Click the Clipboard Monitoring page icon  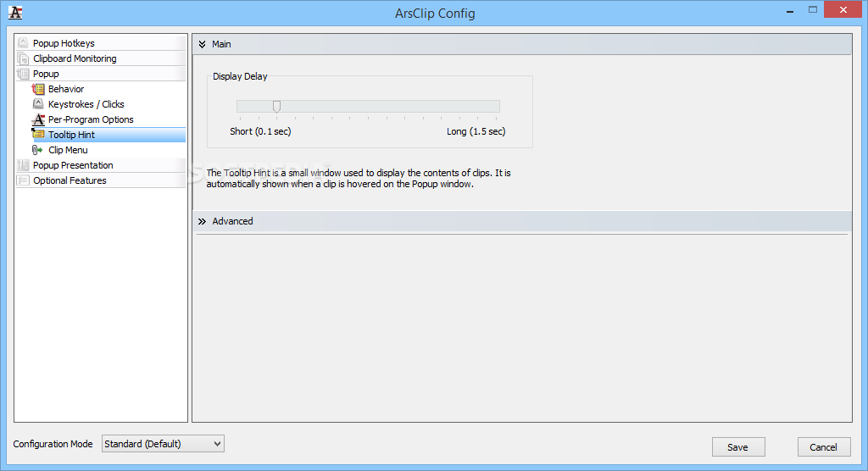(x=23, y=58)
